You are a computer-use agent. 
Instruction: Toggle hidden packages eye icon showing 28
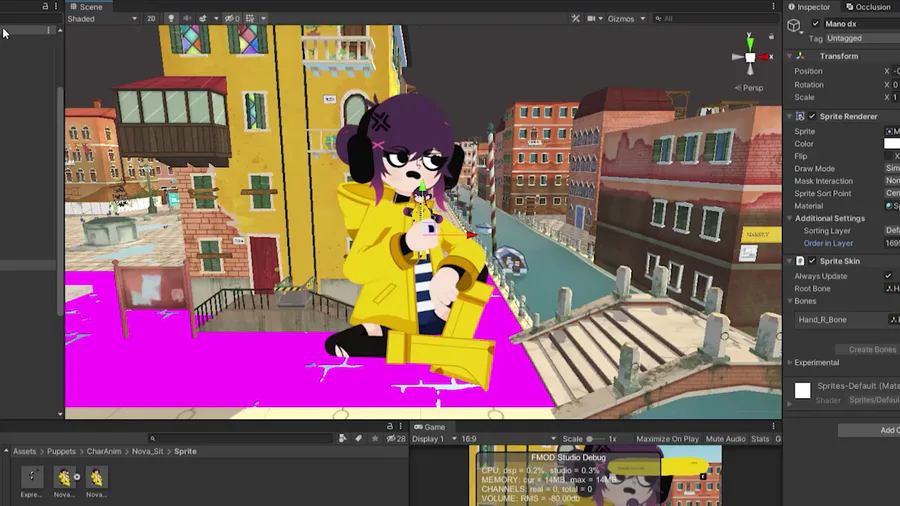(x=395, y=439)
